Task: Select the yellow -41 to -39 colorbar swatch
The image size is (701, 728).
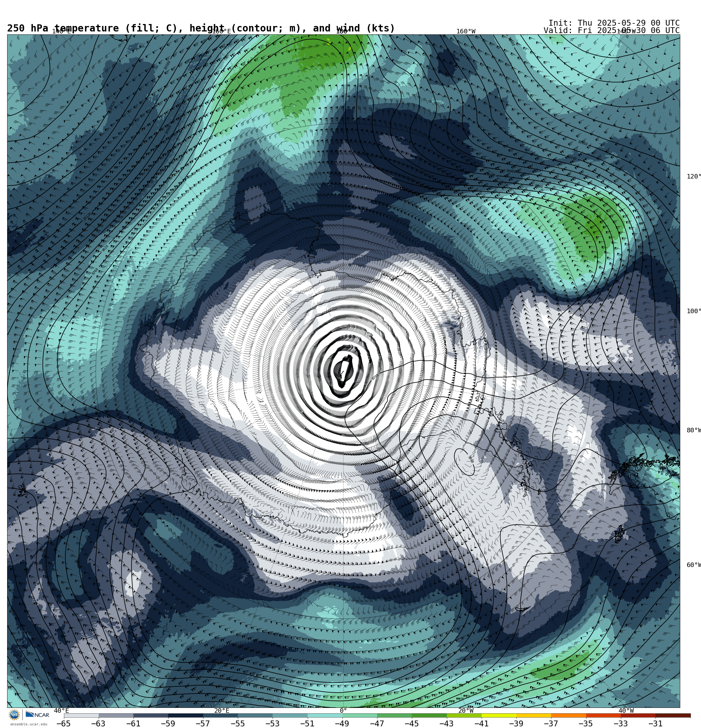Action: [499, 715]
